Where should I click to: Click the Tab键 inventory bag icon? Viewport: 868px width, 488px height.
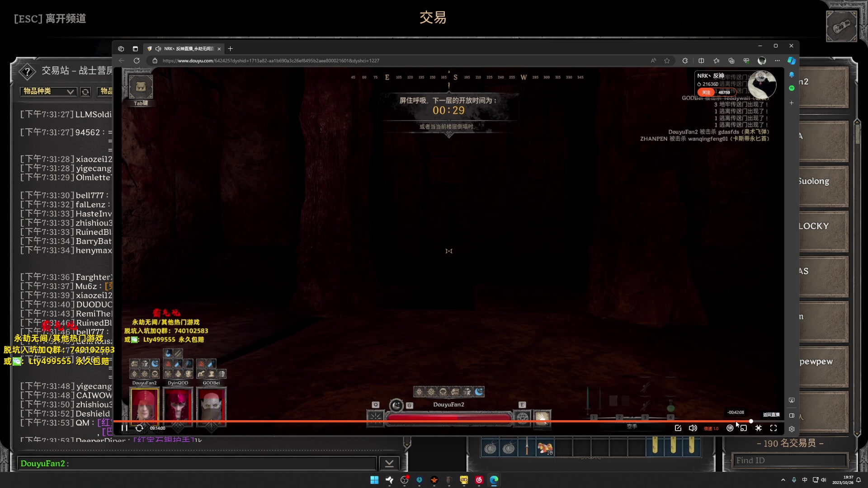[x=141, y=88]
